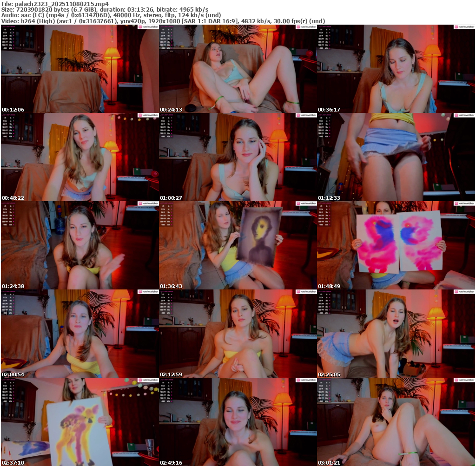
Task: Click the thumbnail at 00:48:22
Action: click(x=79, y=157)
